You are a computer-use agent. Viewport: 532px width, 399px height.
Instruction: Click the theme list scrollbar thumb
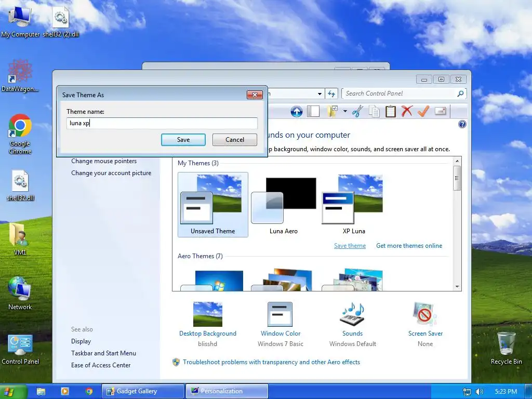tap(457, 178)
